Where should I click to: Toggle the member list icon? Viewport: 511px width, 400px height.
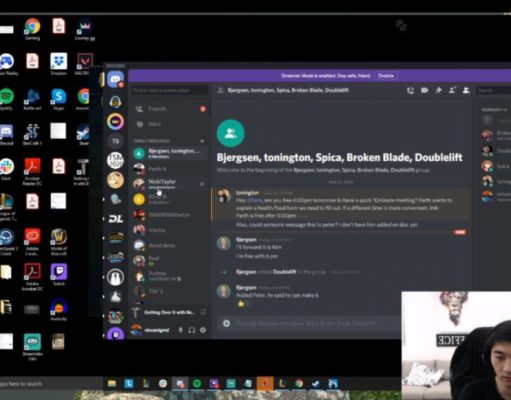[466, 90]
